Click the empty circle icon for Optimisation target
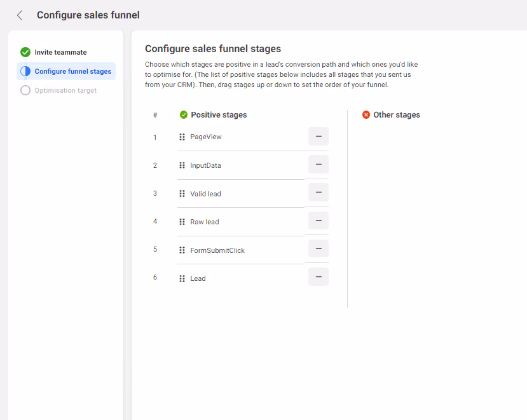The height and width of the screenshot is (420, 527). (x=25, y=90)
